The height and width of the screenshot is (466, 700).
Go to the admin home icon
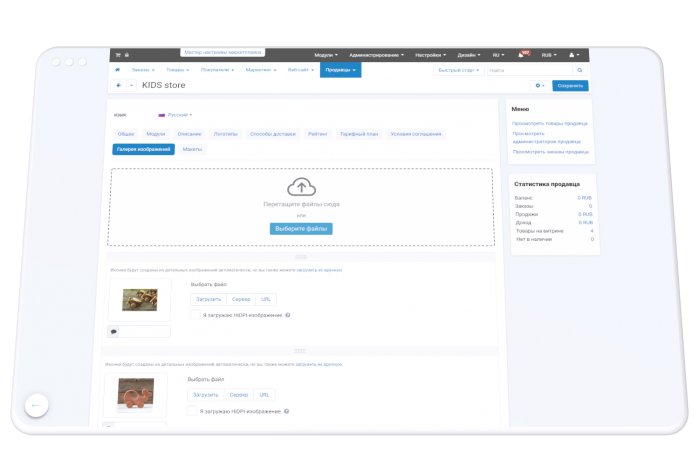point(117,70)
